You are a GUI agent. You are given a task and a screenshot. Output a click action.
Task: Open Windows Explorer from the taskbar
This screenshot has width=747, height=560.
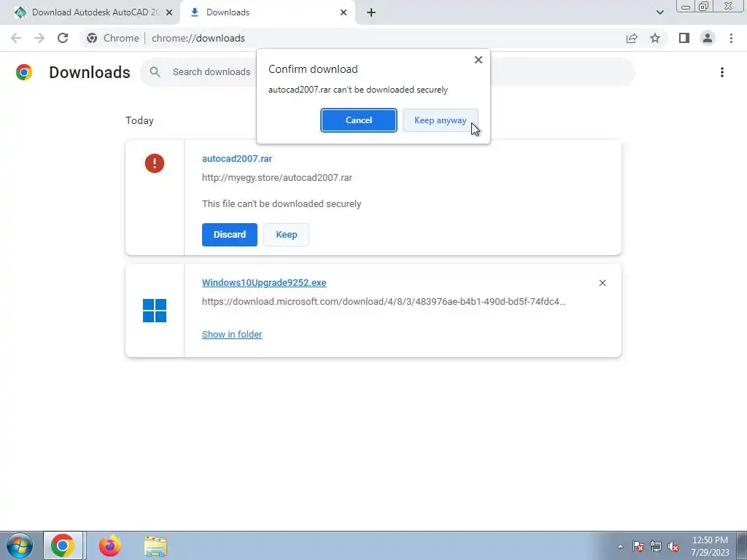click(156, 546)
